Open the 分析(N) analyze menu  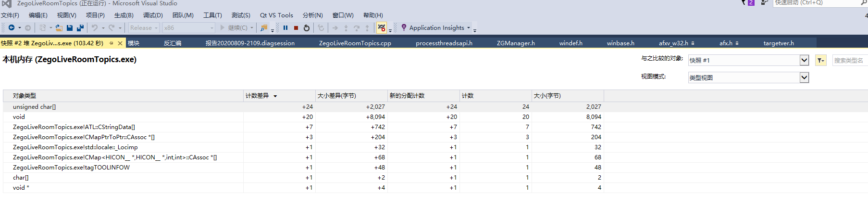(x=312, y=15)
